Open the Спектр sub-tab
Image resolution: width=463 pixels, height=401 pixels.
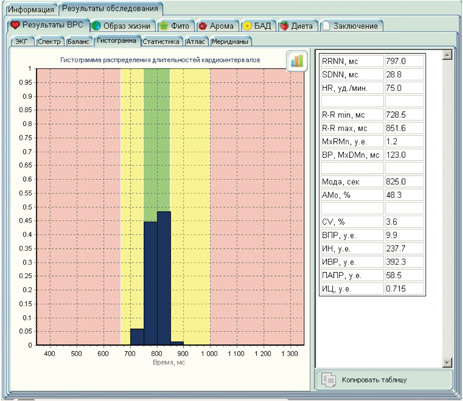point(49,42)
